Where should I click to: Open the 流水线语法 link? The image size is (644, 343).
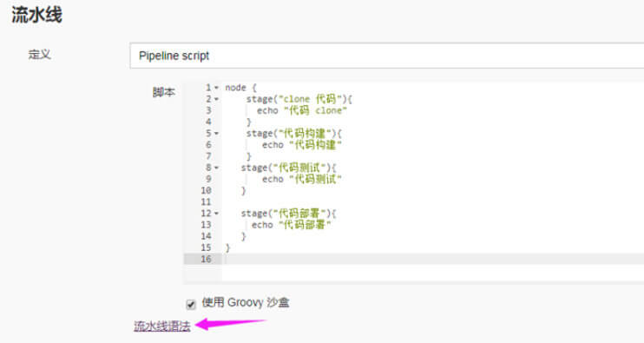(x=162, y=327)
